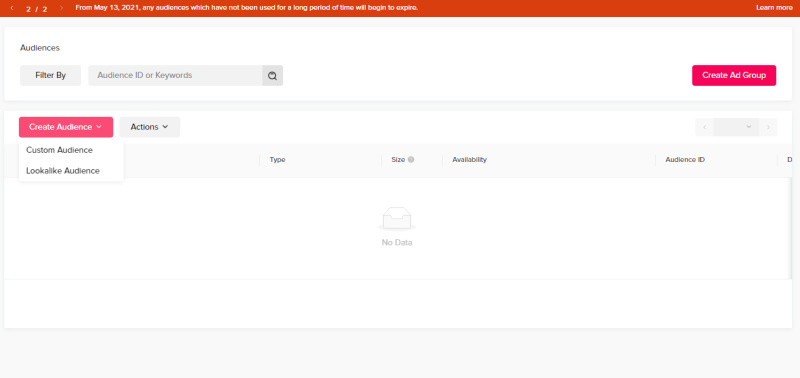Click the search magnifier icon
The height and width of the screenshot is (378, 800).
point(272,75)
